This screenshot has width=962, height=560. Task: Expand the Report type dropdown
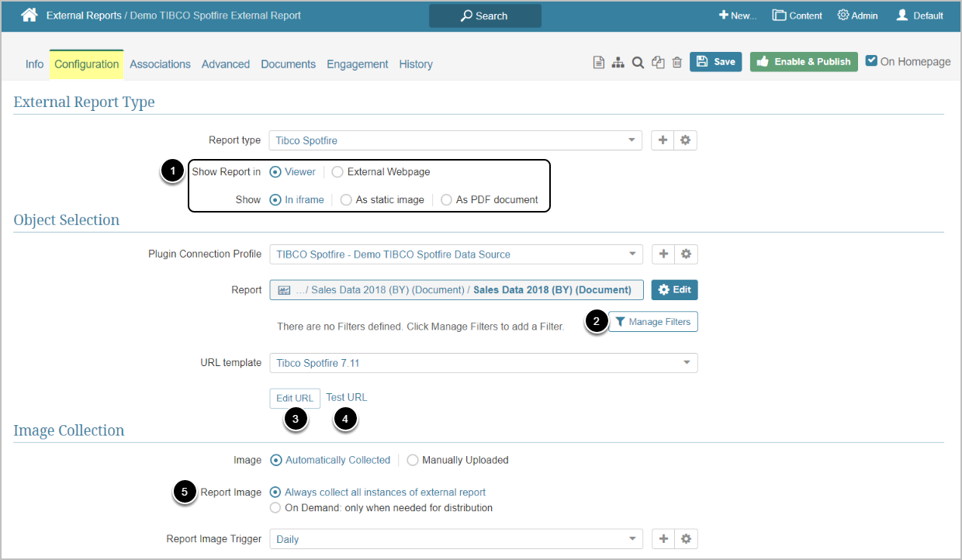click(455, 140)
